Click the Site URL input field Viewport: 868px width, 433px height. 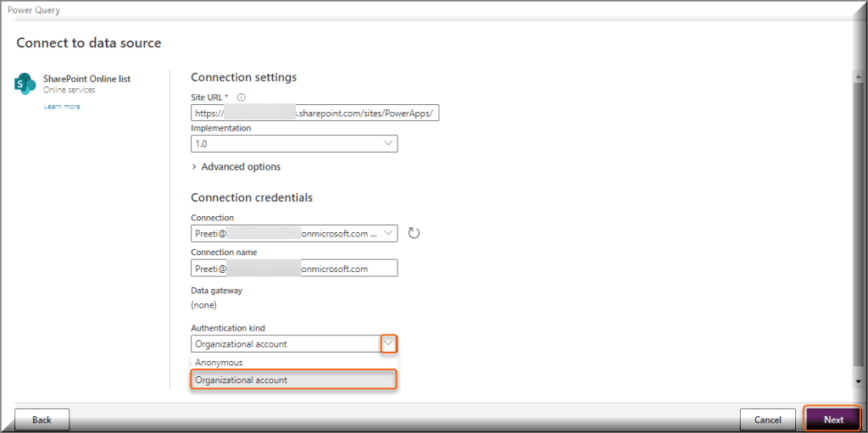(315, 113)
